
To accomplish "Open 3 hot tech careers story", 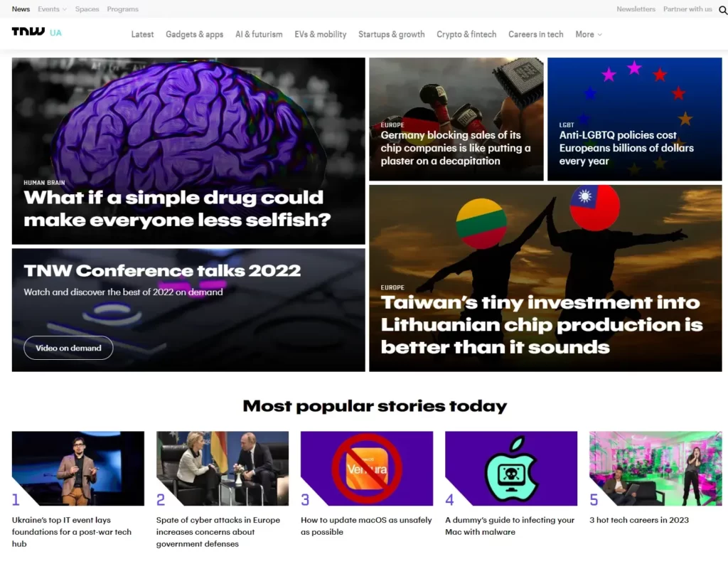I will (639, 520).
